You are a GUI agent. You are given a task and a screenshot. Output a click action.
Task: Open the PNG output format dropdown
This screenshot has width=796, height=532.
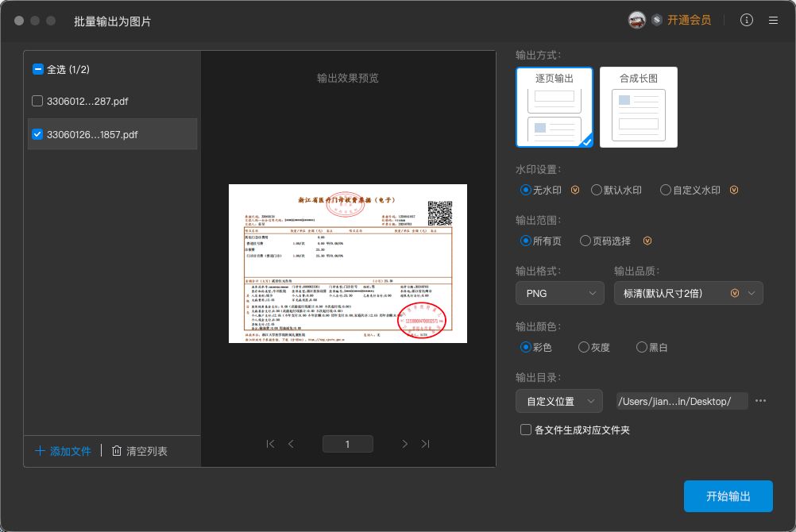point(560,293)
